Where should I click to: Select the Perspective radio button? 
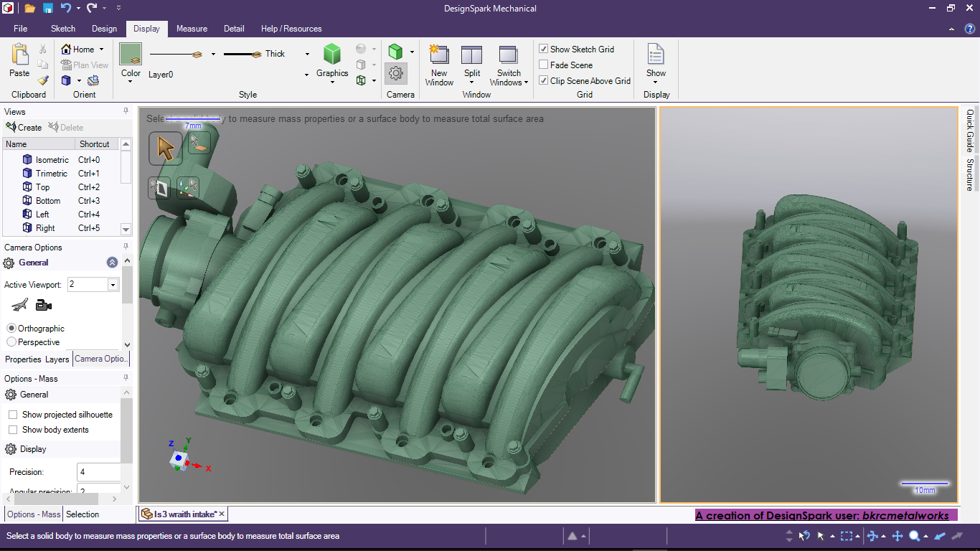click(x=11, y=342)
